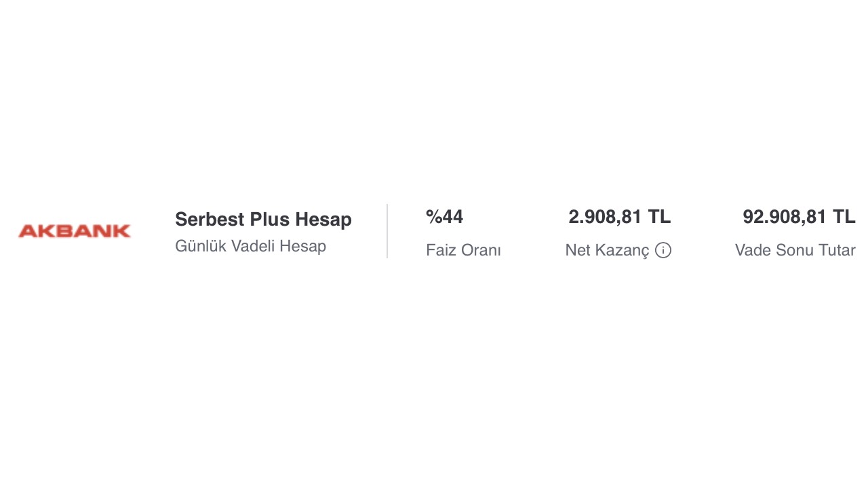
Task: Click the vertical divider after the account name
Action: [x=387, y=231]
